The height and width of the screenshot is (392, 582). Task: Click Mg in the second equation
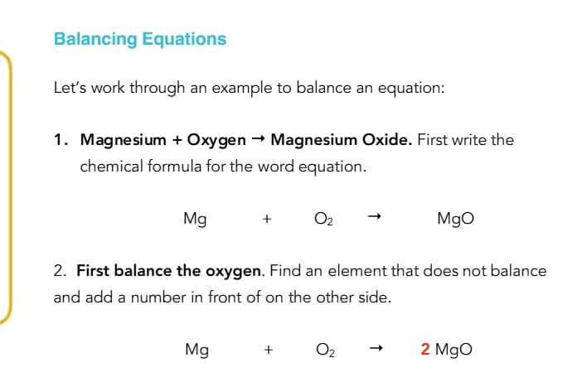tap(196, 349)
